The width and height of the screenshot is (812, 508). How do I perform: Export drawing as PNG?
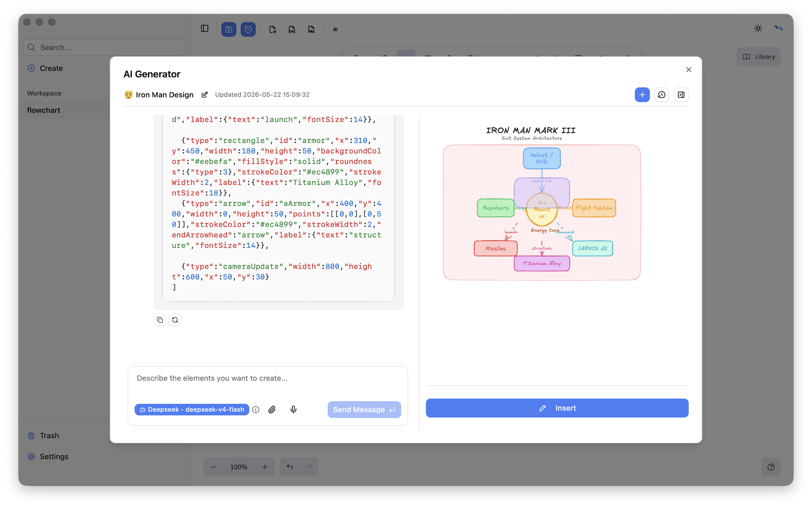pos(311,29)
